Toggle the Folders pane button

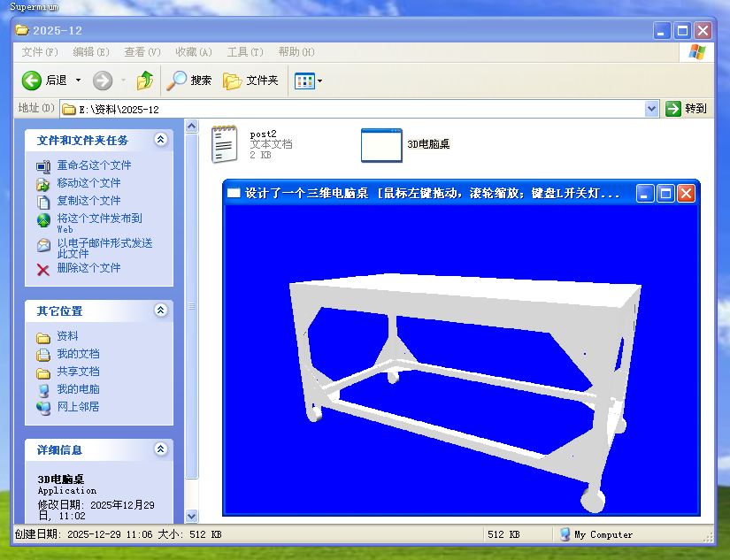pos(250,81)
